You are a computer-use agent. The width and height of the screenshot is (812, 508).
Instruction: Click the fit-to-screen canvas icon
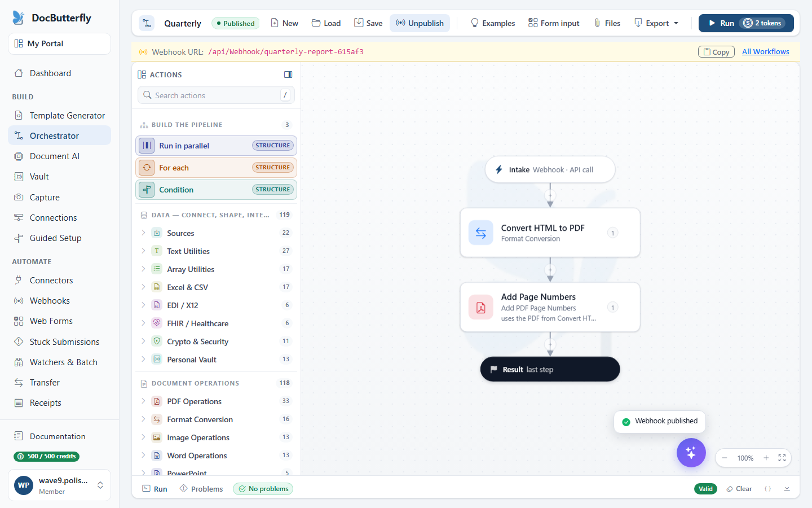pyautogui.click(x=782, y=458)
